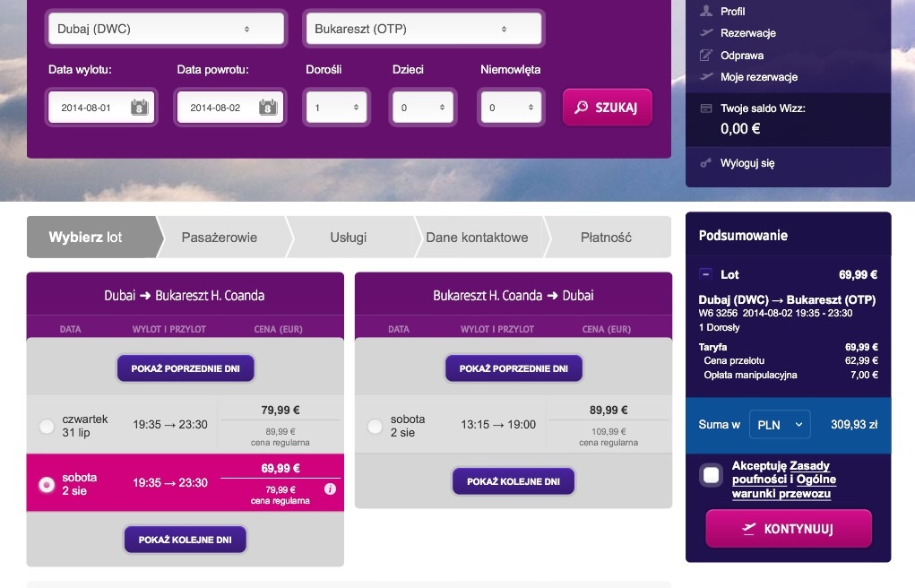Click the info icon on the 69,99 € fare
Viewport: 915px width, 588px height.
point(331,489)
